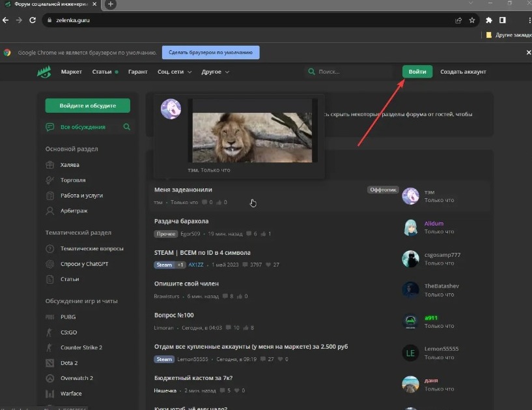Open the Chrome extensions puzzle icon

(x=489, y=20)
